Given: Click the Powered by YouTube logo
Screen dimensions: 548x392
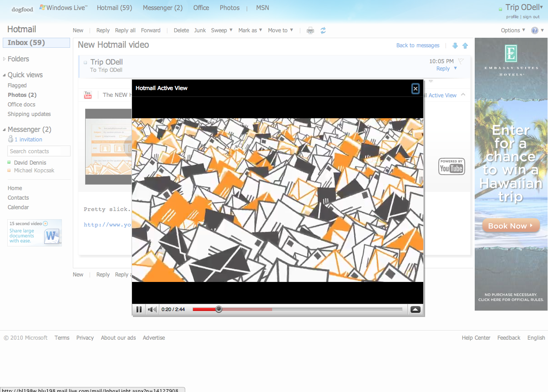Looking at the screenshot, I should [452, 166].
